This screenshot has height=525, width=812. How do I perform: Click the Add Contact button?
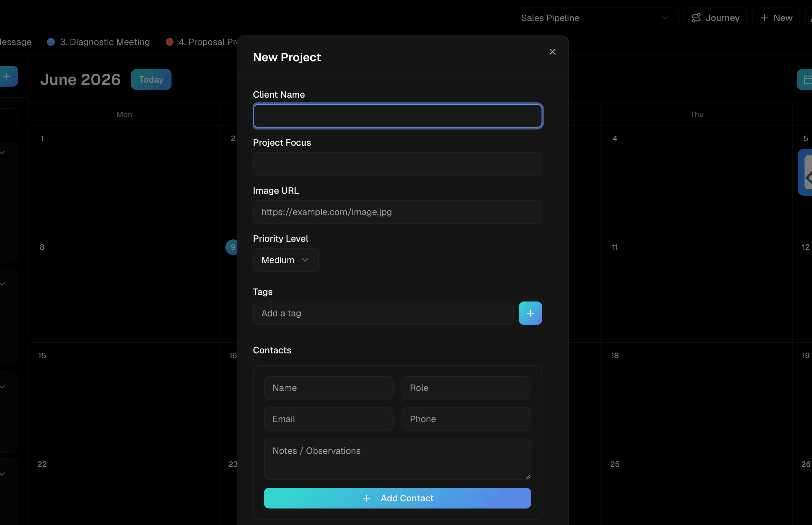point(397,498)
